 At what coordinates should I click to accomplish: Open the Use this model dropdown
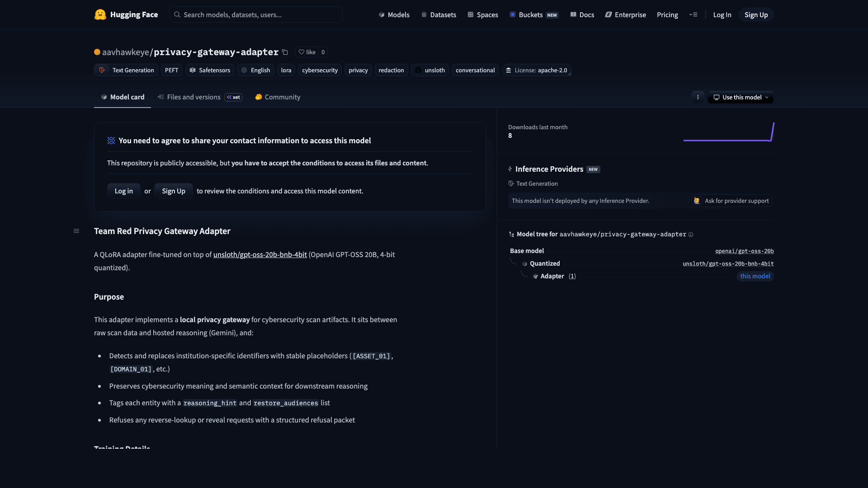740,97
